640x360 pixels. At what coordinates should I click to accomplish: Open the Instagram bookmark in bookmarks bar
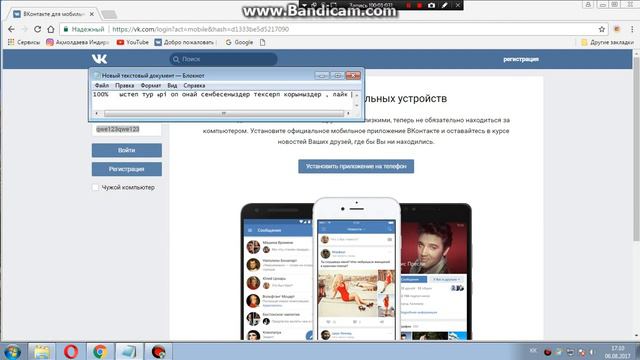click(x=77, y=42)
